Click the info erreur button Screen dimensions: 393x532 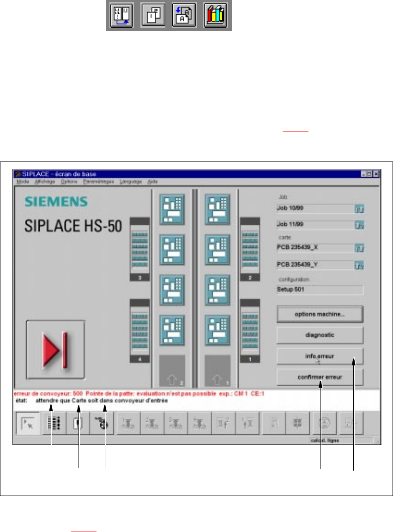320,356
